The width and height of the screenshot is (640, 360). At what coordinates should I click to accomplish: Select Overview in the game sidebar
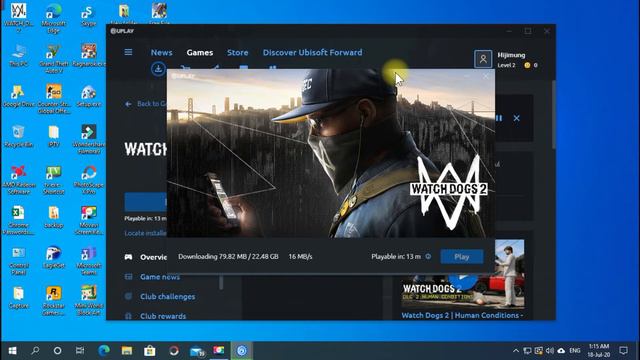click(146, 257)
